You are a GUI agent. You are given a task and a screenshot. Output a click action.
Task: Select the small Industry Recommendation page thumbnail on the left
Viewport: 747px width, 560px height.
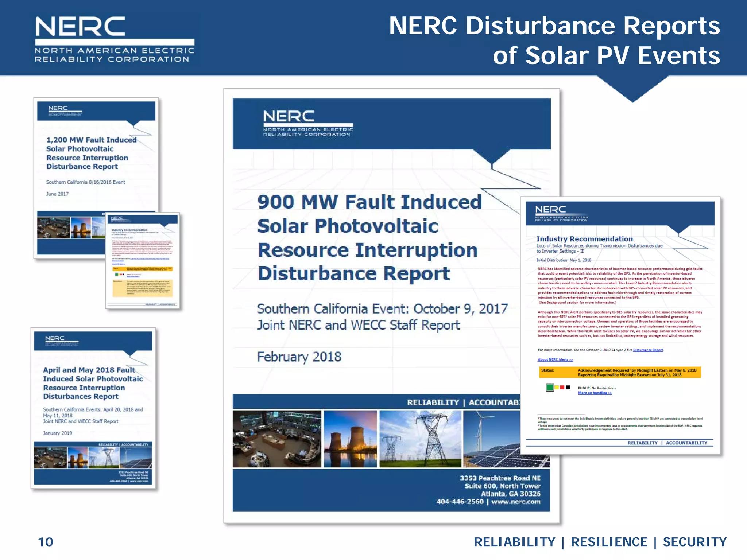143,261
